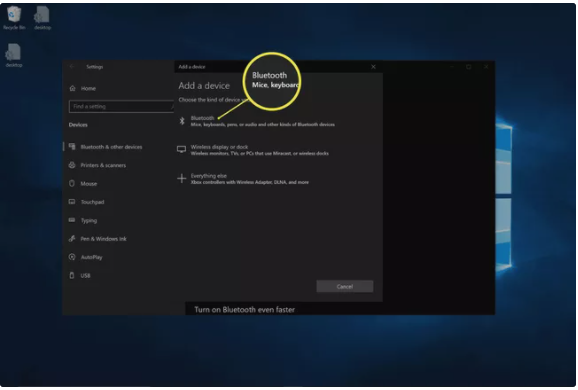Viewport: 578px width, 390px height.
Task: Click the USB icon in sidebar
Action: coord(72,276)
